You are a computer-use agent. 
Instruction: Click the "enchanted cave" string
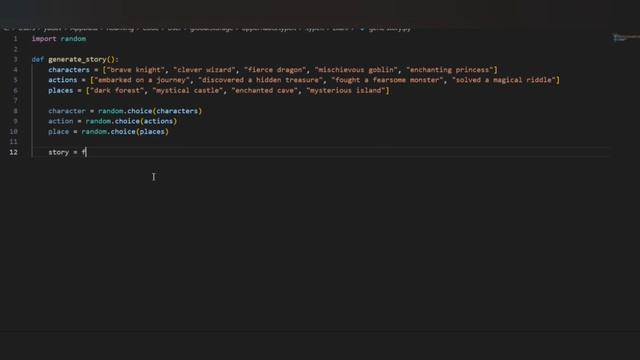(x=264, y=91)
